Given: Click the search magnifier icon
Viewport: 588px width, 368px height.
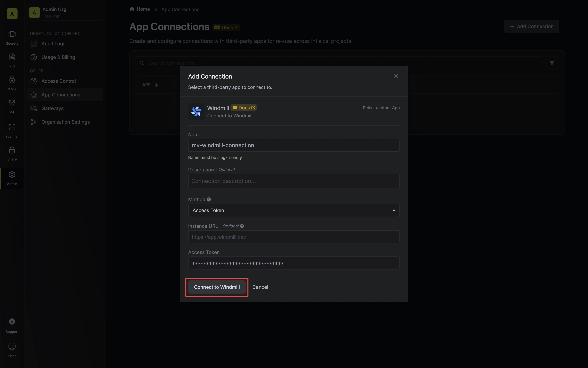Looking at the screenshot, I should pyautogui.click(x=142, y=63).
